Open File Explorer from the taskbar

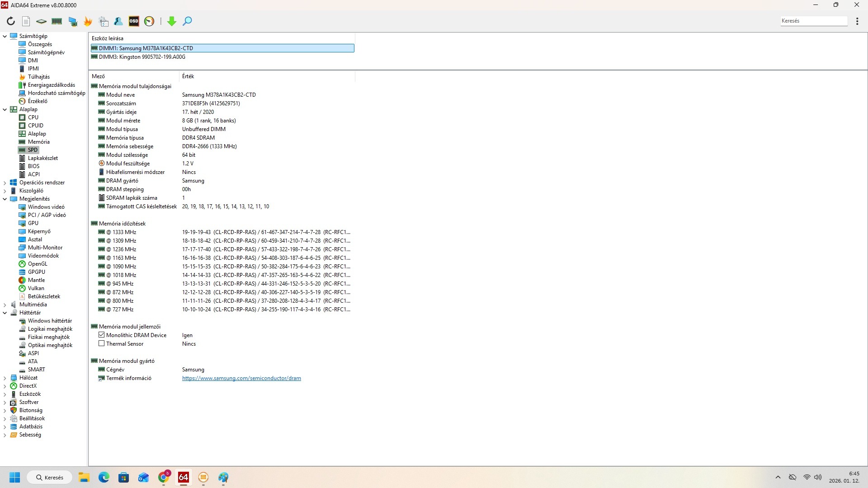(84, 478)
